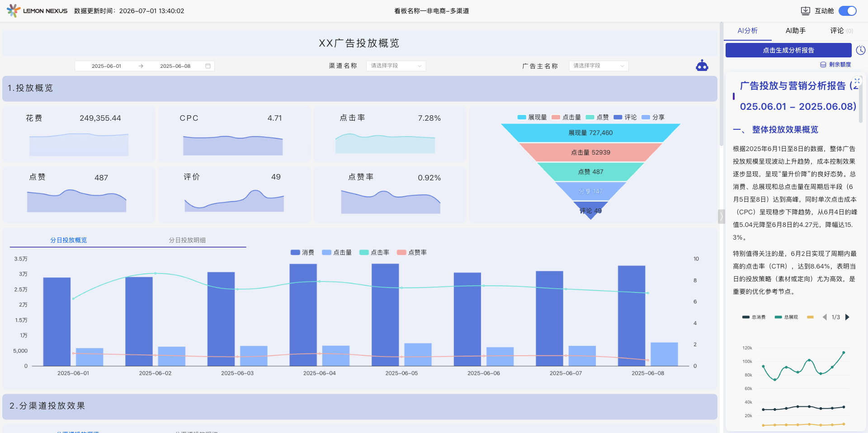Image resolution: width=868 pixels, height=433 pixels.
Task: Click the 剩余额度 database icon
Action: pos(823,65)
